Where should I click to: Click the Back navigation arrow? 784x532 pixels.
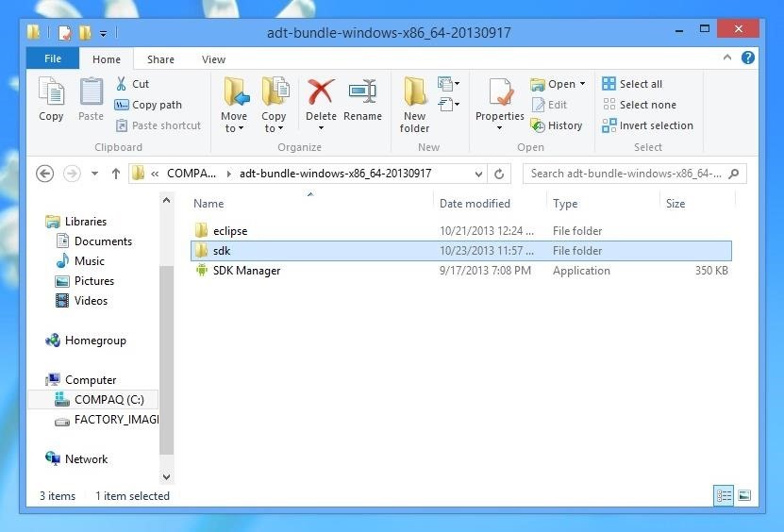pos(45,174)
